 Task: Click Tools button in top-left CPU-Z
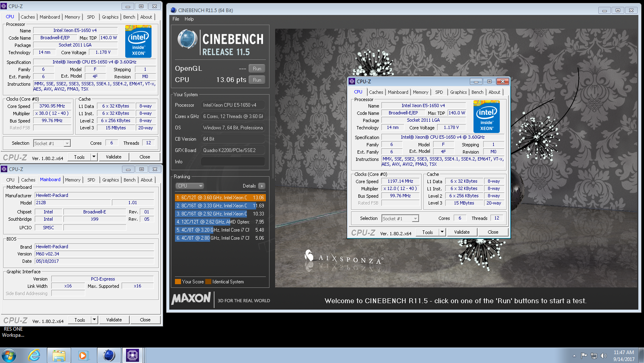click(x=79, y=157)
